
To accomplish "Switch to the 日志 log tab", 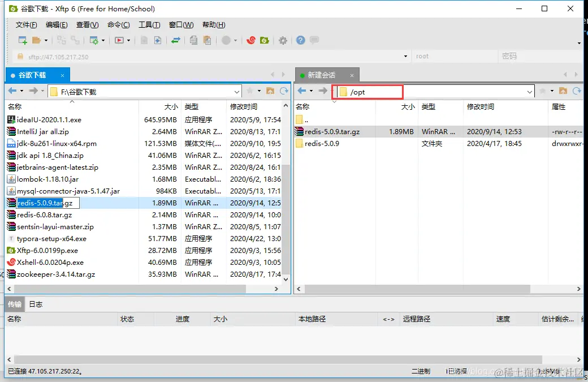I will pos(36,304).
